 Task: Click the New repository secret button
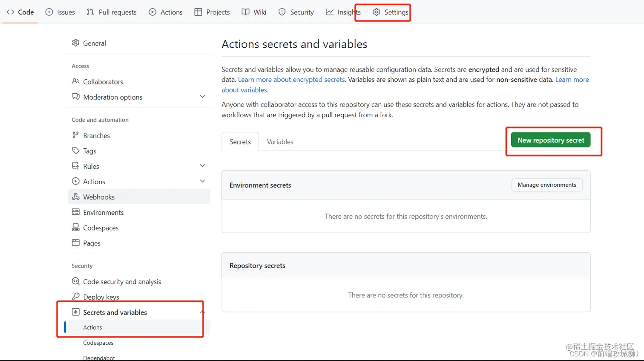551,140
